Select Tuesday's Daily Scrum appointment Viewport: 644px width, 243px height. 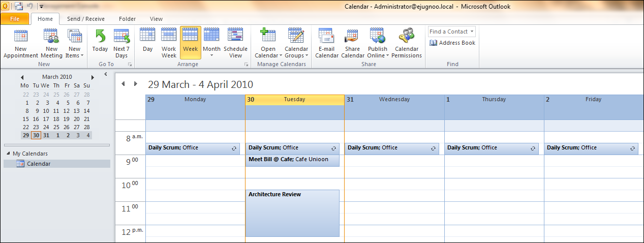(292, 148)
